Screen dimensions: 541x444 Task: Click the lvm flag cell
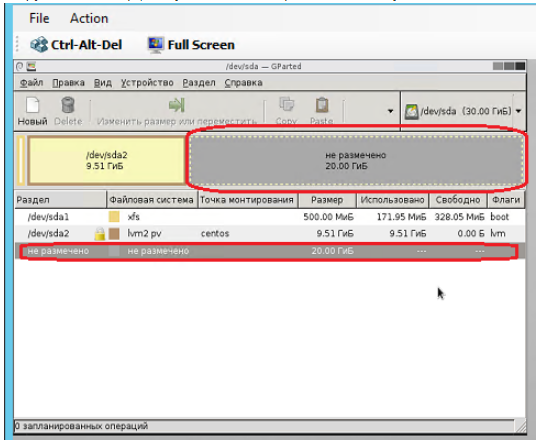[x=498, y=234]
